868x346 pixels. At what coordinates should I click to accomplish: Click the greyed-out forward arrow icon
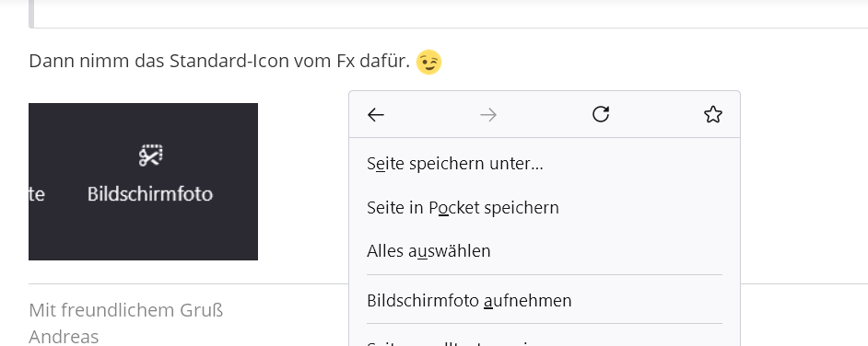pyautogui.click(x=488, y=115)
